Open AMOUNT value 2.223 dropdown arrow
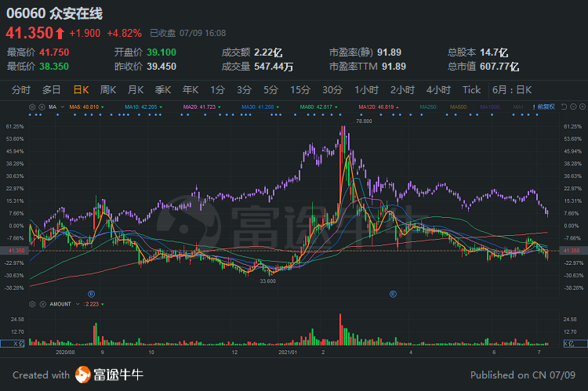This screenshot has height=391, width=588. pos(103,304)
